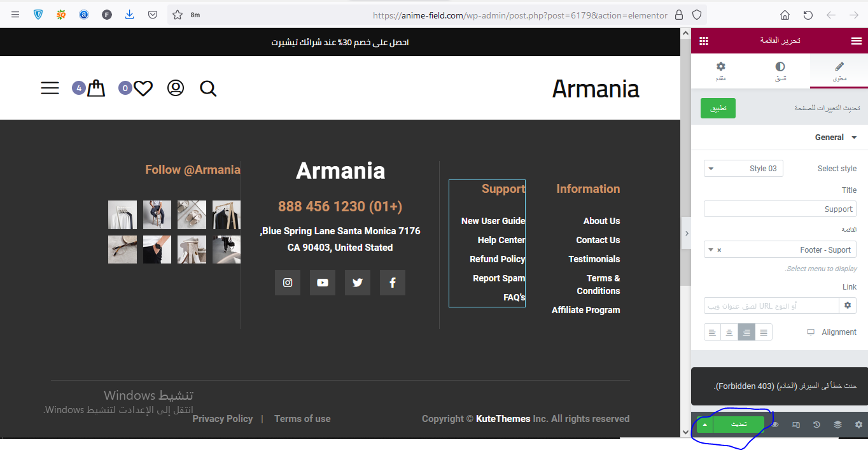This screenshot has width=868, height=450.
Task: Click the dark circled 'F' extension icon
Action: tap(107, 15)
